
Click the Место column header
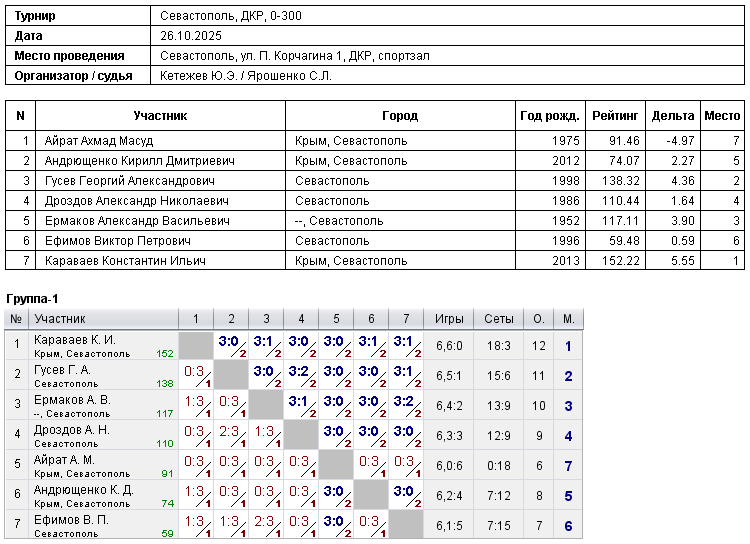click(722, 116)
